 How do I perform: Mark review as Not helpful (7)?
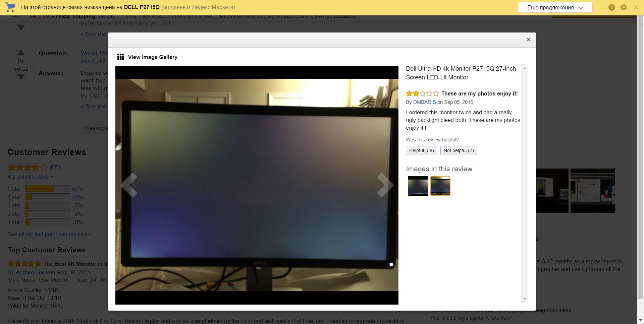point(459,150)
